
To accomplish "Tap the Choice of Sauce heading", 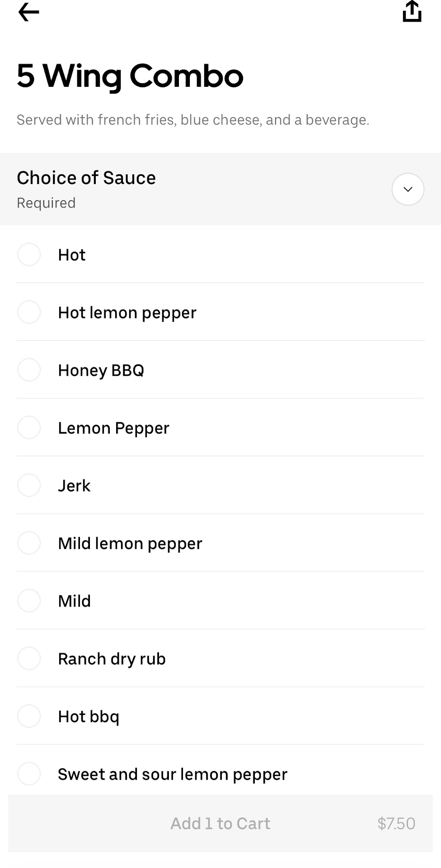I will [86, 178].
